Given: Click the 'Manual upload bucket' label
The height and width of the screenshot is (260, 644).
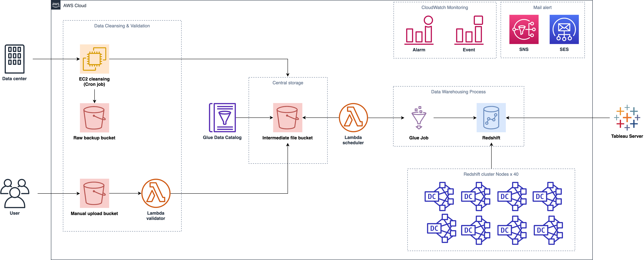Looking at the screenshot, I should click(94, 213).
